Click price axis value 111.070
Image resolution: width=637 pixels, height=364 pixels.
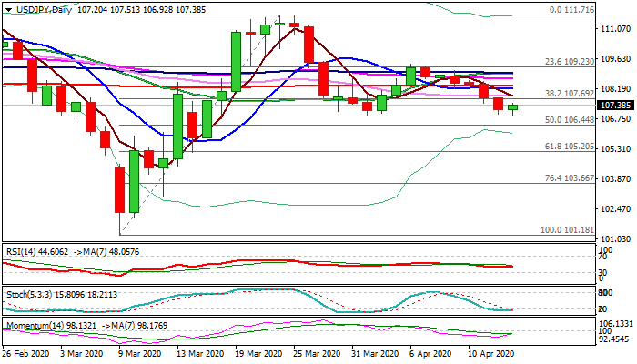pos(616,29)
